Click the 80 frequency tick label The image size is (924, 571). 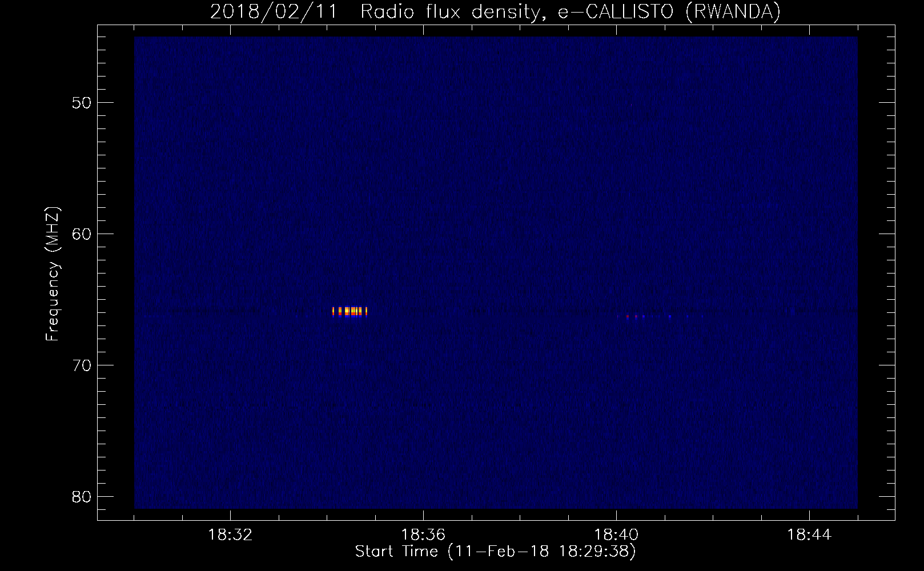(82, 496)
